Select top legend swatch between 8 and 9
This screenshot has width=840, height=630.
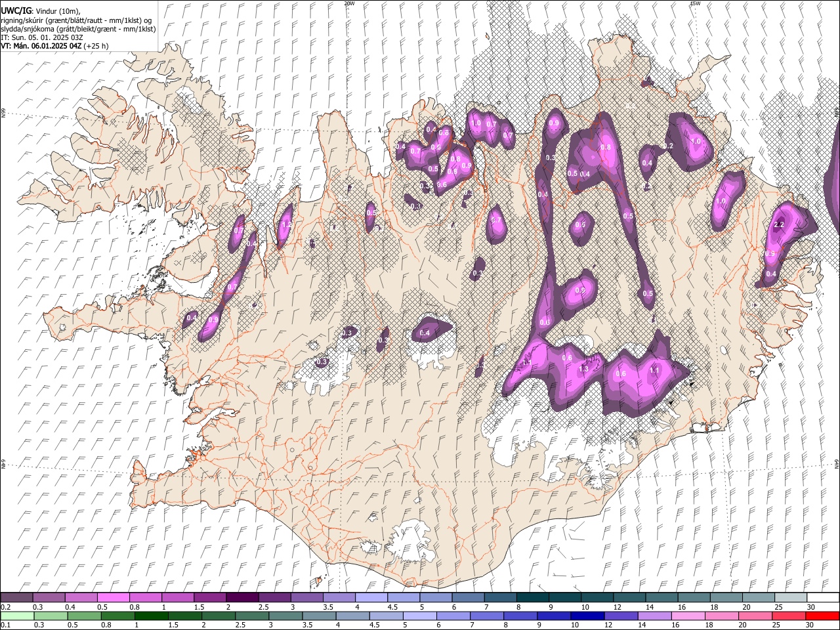(532, 598)
